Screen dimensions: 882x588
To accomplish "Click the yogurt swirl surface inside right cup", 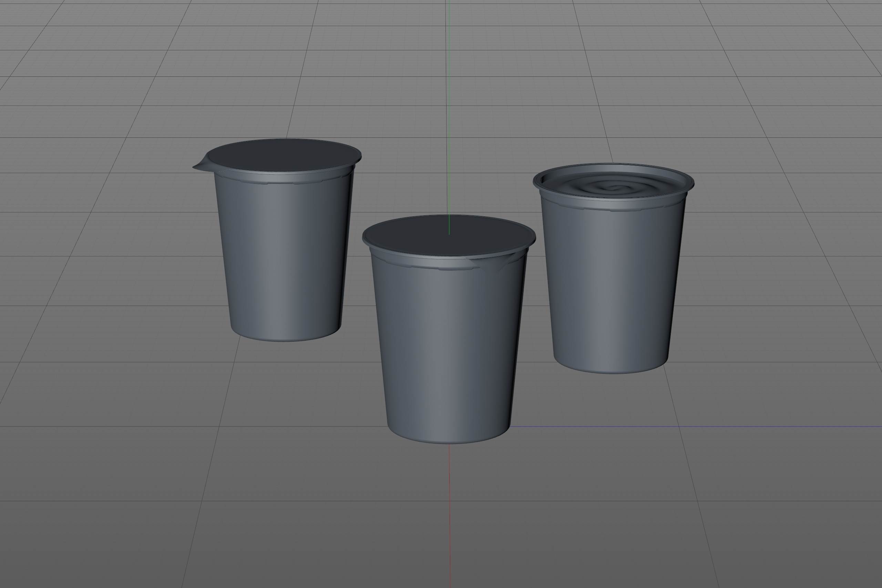I will coord(609,187).
